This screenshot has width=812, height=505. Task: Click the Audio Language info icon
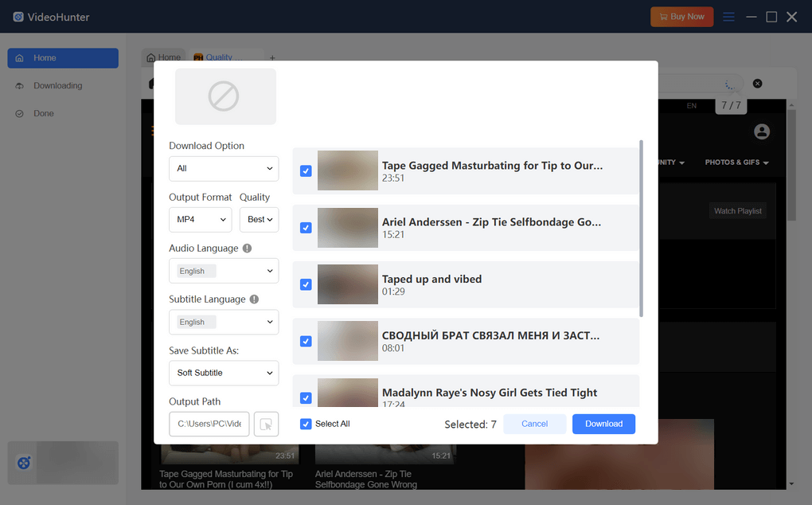click(x=247, y=249)
